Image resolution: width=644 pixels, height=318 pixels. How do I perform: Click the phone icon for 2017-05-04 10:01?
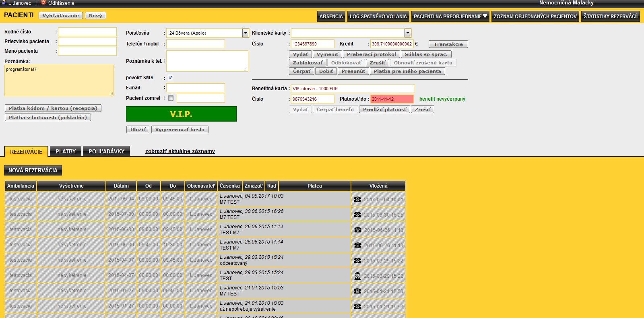pos(357,199)
